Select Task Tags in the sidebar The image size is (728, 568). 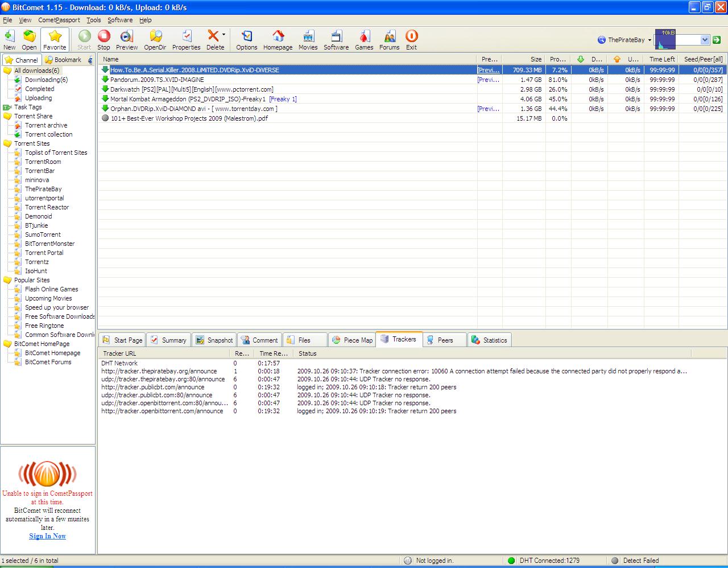pos(28,107)
